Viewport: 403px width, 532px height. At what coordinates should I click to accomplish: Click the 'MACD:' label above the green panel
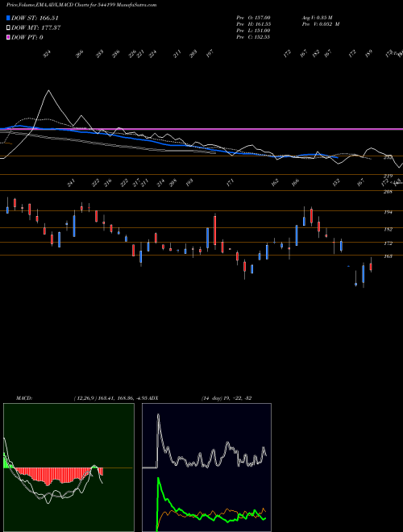[x=24, y=398]
